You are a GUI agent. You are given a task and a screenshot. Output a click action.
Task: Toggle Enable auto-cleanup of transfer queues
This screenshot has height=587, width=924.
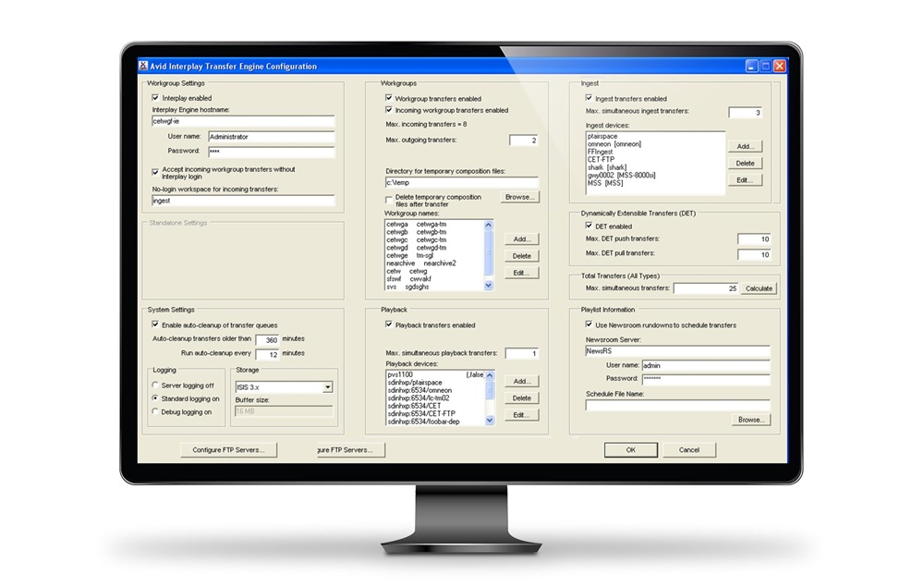[x=155, y=324]
